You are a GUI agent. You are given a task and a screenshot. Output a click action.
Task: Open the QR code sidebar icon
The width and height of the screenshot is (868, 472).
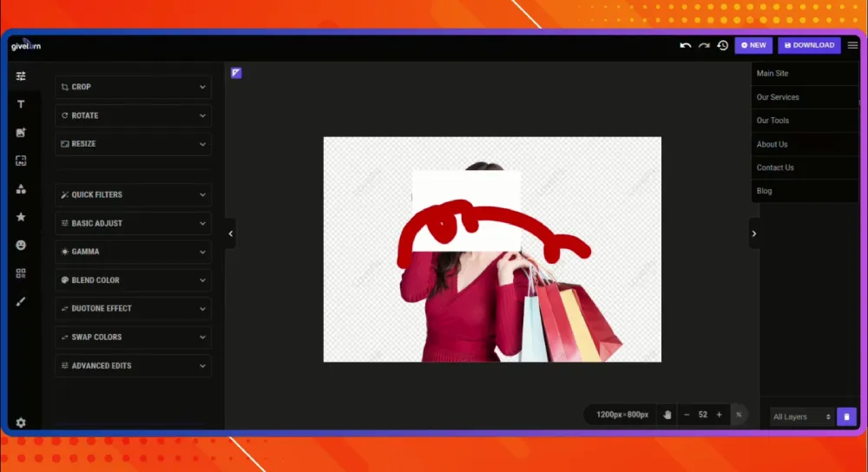(21, 273)
